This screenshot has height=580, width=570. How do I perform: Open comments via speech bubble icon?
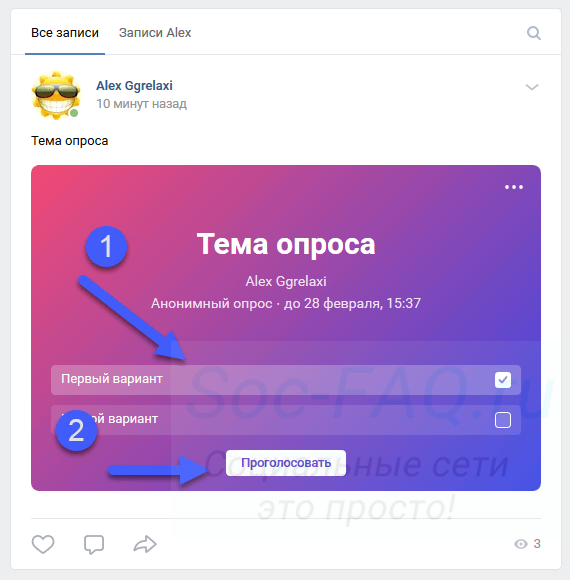pos(94,544)
